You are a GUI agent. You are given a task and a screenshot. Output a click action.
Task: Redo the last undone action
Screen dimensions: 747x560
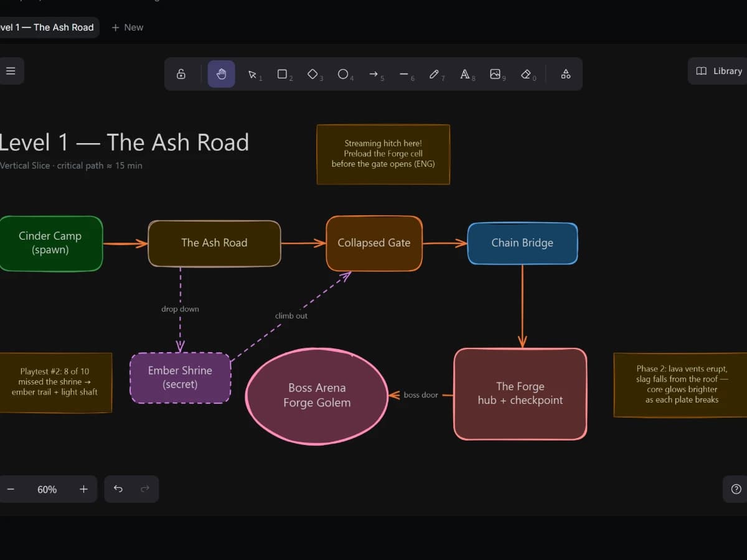coord(145,489)
